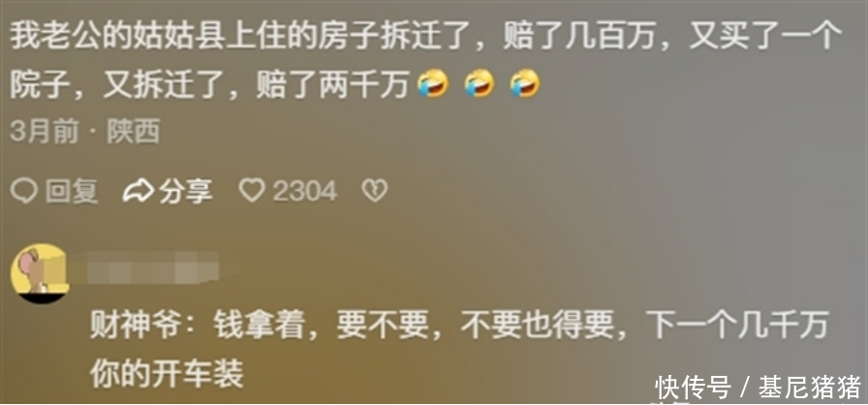Tap the 分享 share text
This screenshot has height=405, width=868.
pyautogui.click(x=185, y=192)
